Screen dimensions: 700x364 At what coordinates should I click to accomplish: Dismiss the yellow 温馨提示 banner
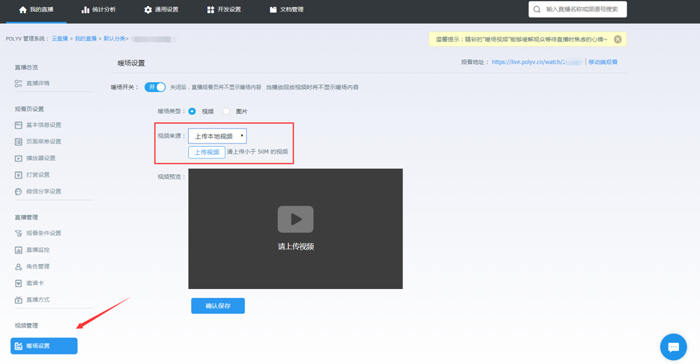click(617, 39)
